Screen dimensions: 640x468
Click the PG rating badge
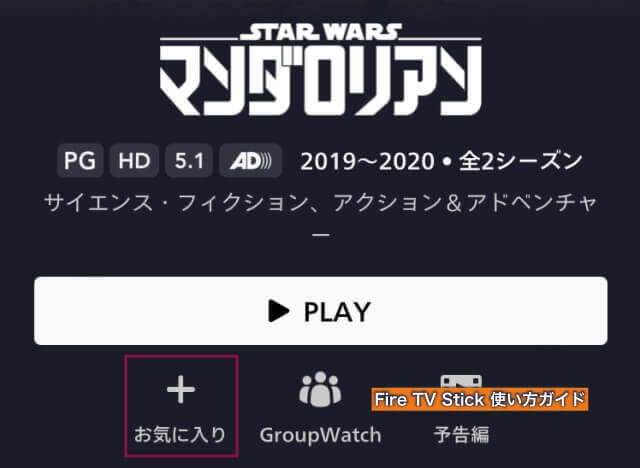(x=80, y=161)
